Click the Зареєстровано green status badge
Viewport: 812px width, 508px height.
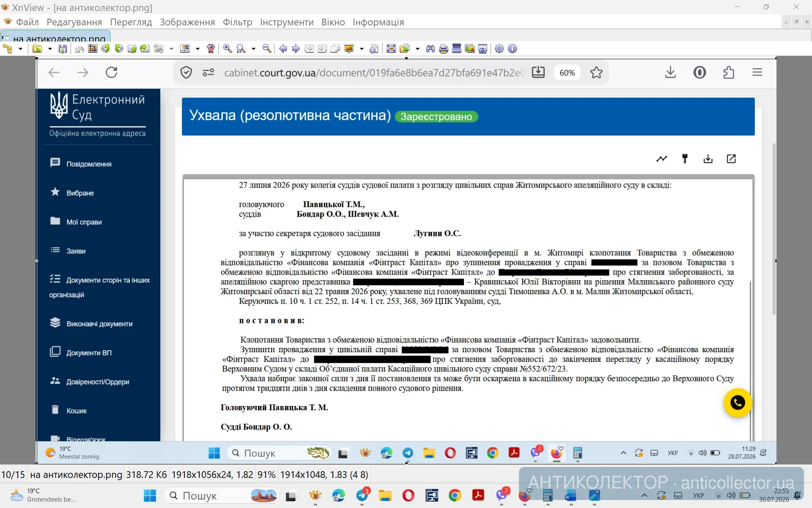point(436,116)
